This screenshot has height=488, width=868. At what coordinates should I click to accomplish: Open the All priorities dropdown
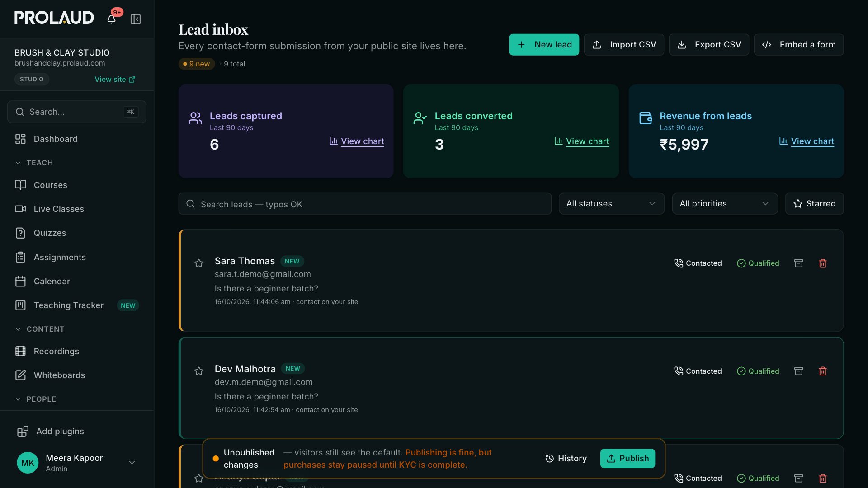click(x=725, y=204)
